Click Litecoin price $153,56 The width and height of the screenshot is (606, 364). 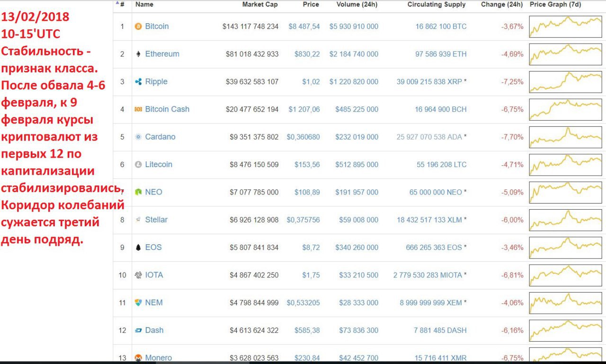307,165
